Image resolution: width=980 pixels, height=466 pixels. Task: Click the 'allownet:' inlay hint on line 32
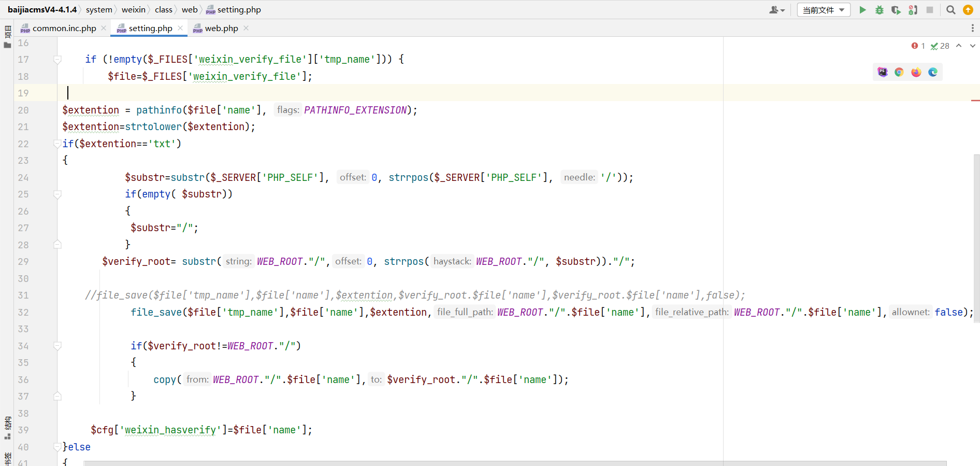911,312
